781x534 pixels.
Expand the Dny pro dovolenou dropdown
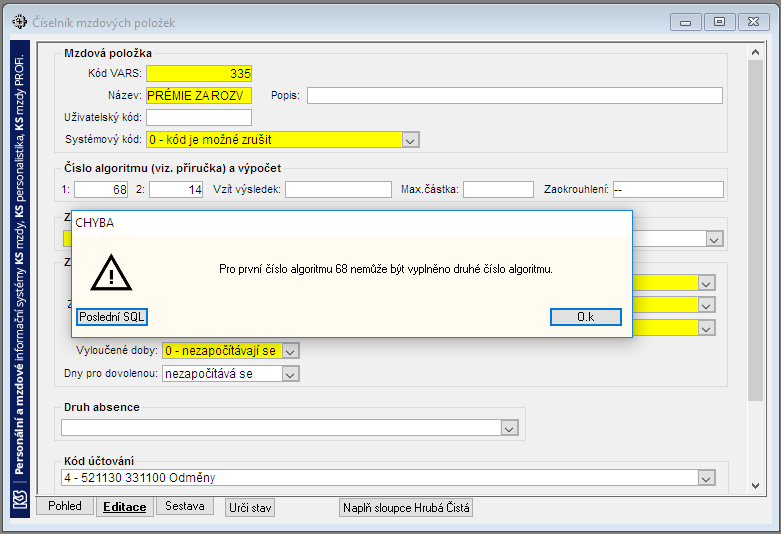(291, 374)
